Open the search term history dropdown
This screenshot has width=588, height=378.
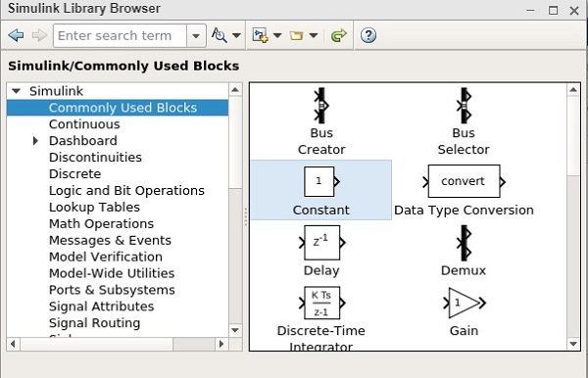pos(196,36)
